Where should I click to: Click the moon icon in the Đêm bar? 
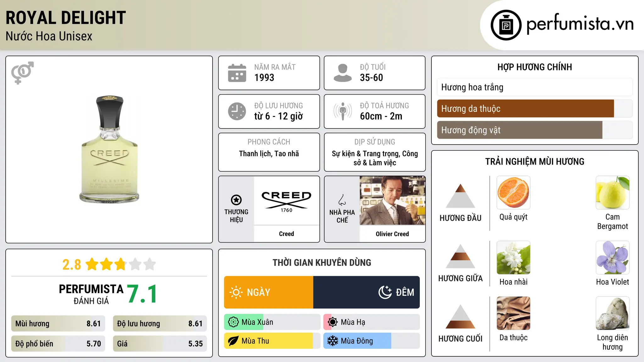pos(385,292)
